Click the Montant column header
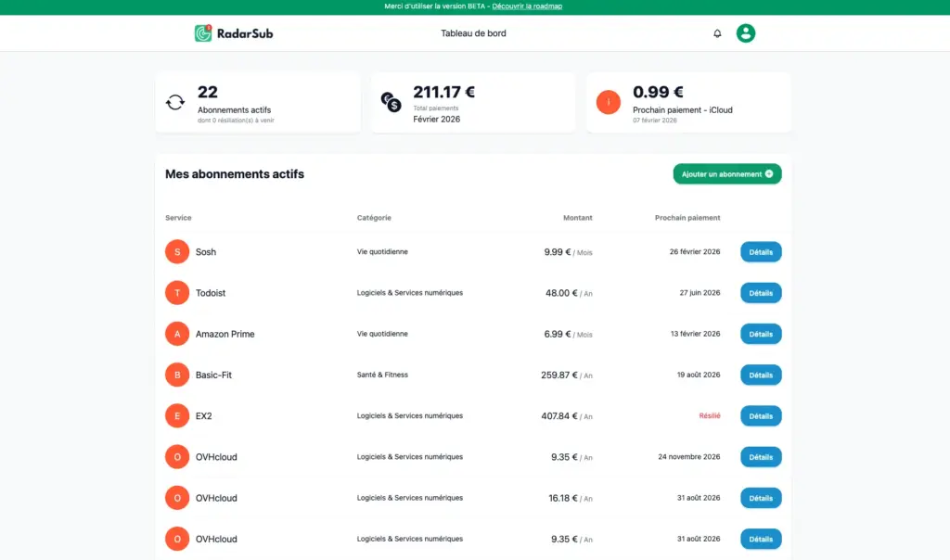 coord(577,217)
